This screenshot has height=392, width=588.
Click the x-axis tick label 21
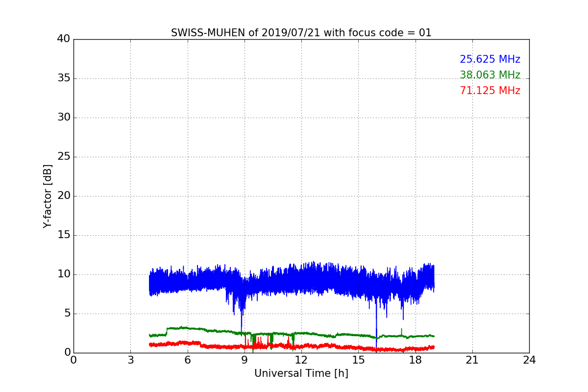[x=472, y=360]
